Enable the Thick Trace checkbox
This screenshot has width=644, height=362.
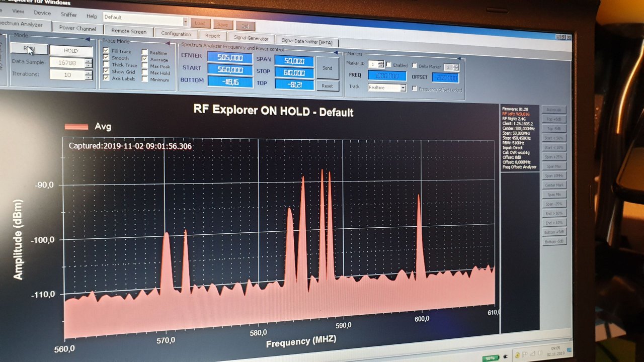[x=106, y=65]
